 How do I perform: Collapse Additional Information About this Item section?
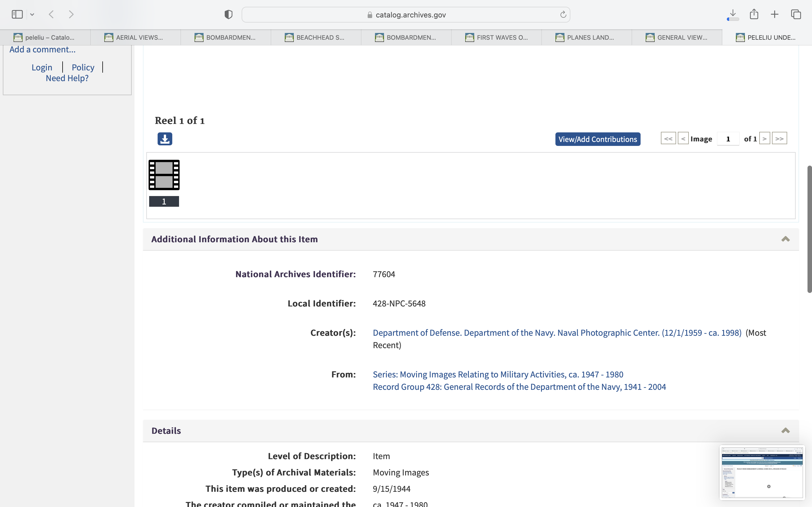pos(785,239)
